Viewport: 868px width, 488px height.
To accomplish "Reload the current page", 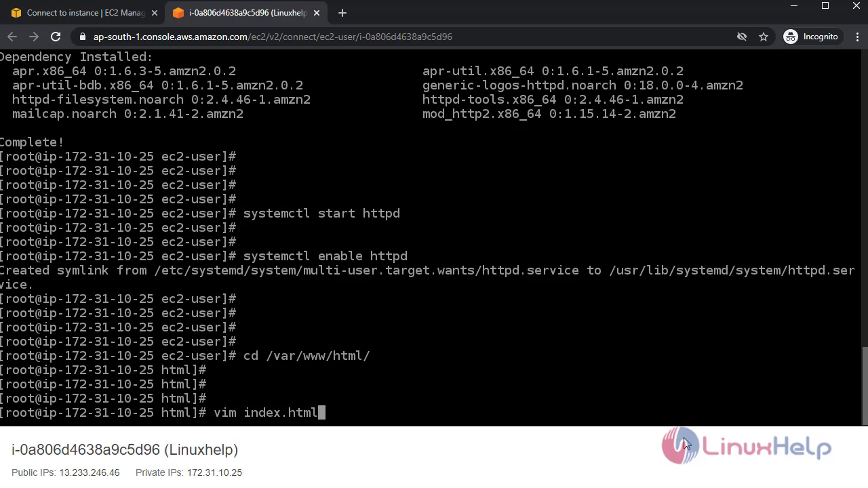I will click(56, 37).
